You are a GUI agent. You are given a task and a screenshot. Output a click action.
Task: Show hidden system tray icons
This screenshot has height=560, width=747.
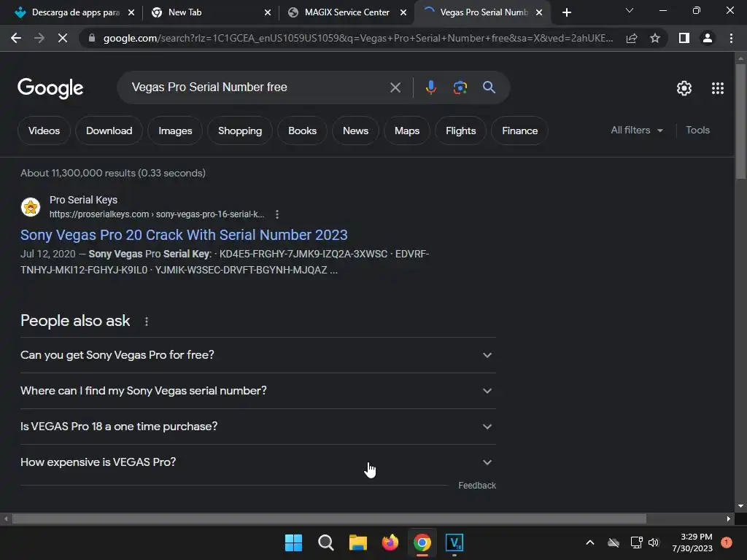click(x=589, y=542)
